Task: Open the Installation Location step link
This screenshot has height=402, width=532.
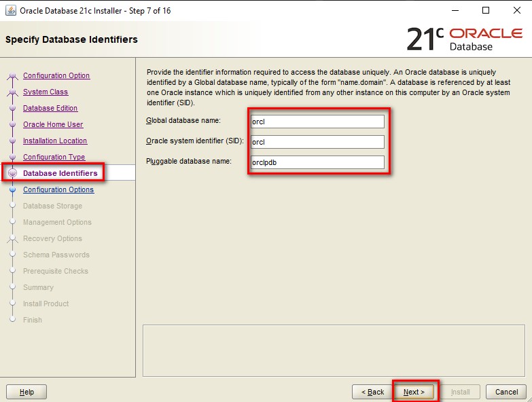Action: pyautogui.click(x=55, y=141)
